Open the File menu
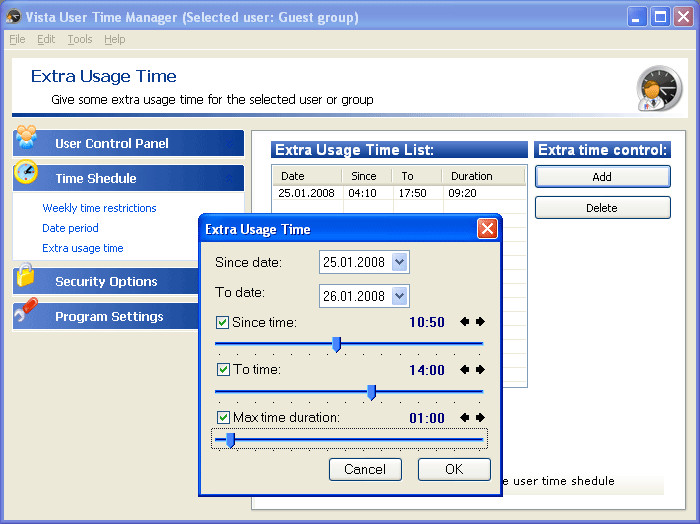This screenshot has height=524, width=700. 17,39
